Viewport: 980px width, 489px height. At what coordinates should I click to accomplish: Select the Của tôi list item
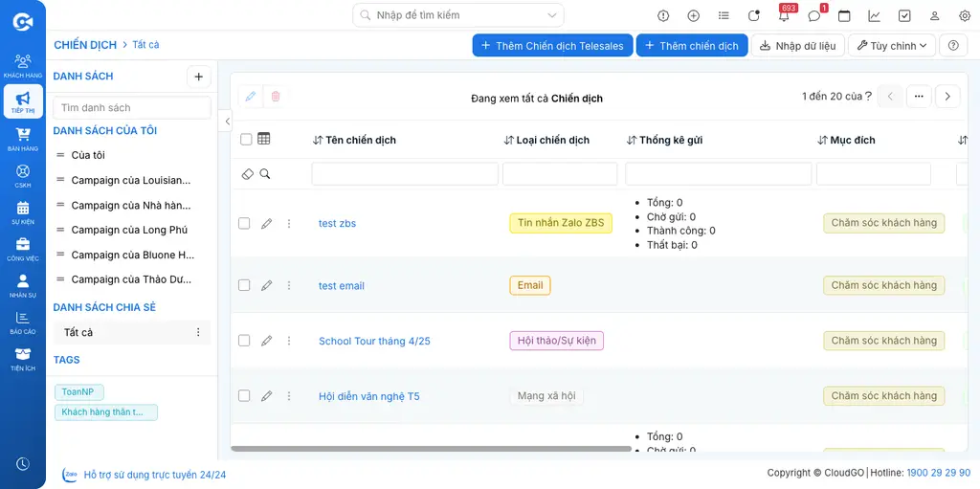tap(88, 155)
